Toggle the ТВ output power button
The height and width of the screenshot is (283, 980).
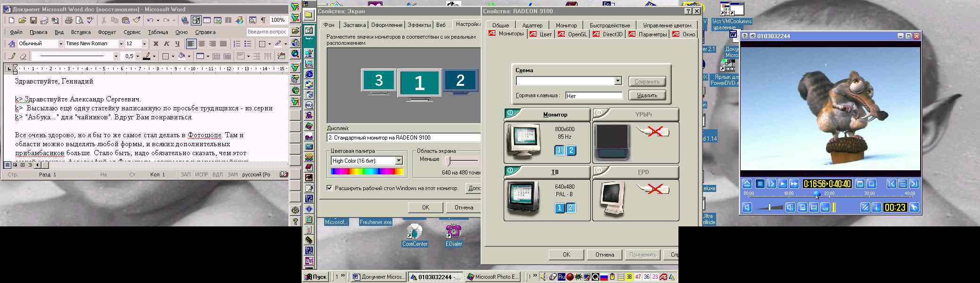511,171
